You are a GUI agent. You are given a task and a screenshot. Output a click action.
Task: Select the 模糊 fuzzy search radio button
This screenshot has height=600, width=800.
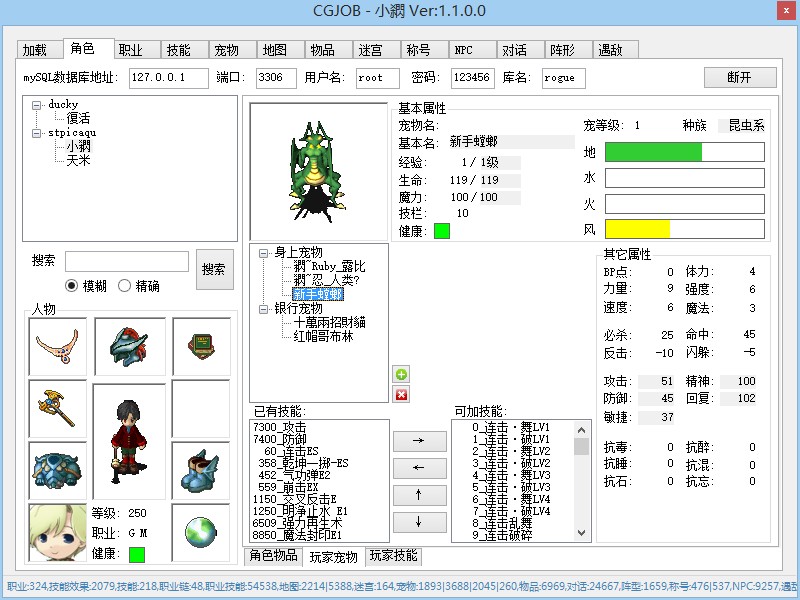(72, 286)
